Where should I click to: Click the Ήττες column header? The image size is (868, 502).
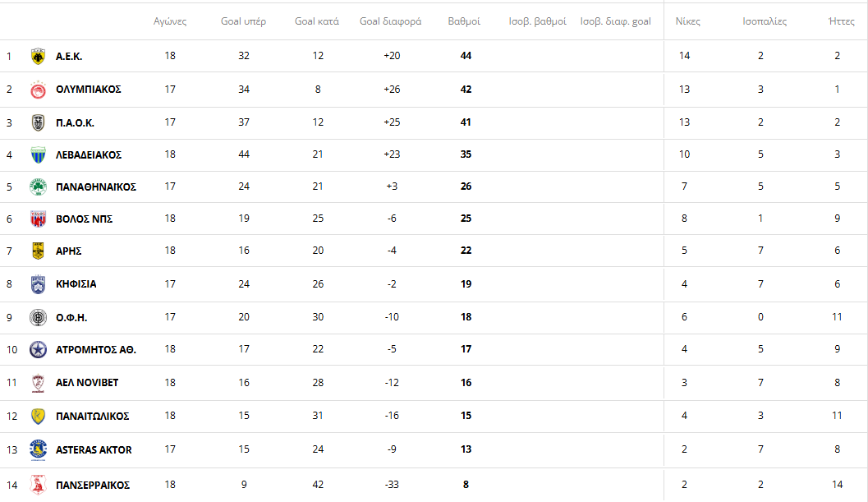point(842,21)
